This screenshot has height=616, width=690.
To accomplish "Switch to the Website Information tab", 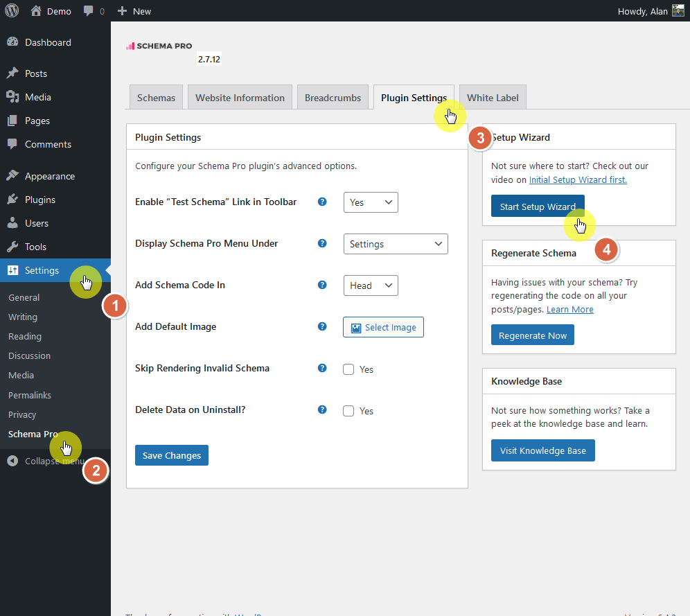I will (x=240, y=97).
